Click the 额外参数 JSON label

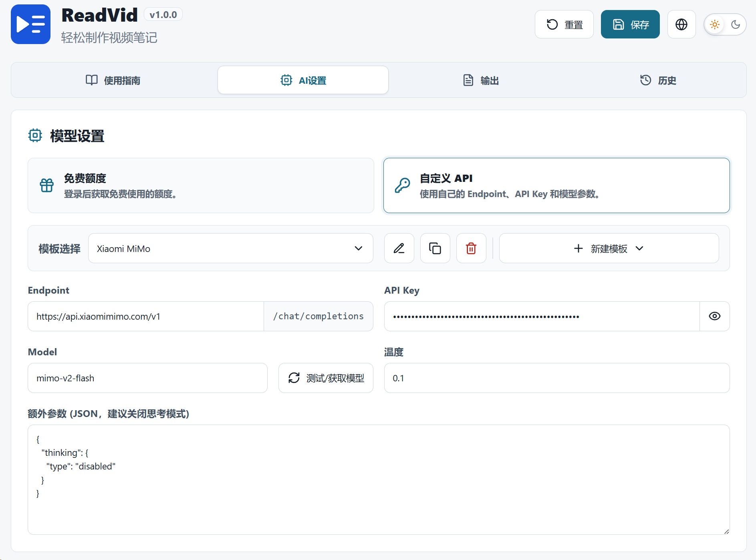click(109, 414)
